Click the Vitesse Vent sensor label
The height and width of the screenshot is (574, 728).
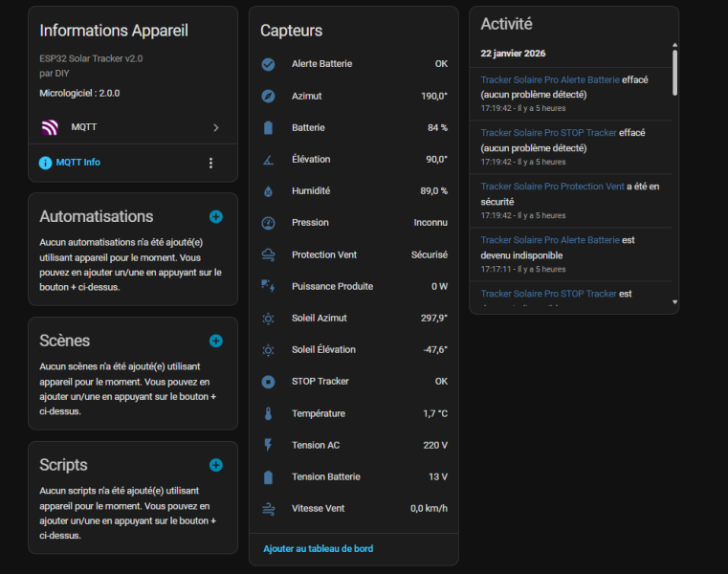pyautogui.click(x=318, y=509)
